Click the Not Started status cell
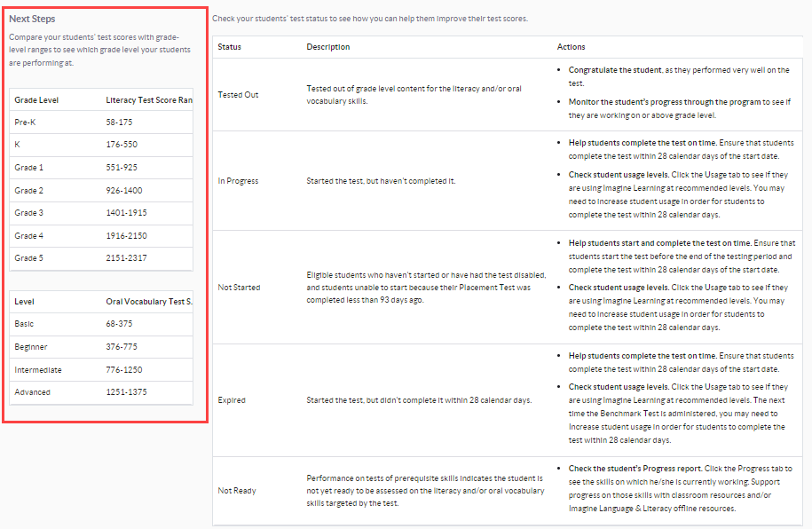812x529 pixels. [238, 288]
